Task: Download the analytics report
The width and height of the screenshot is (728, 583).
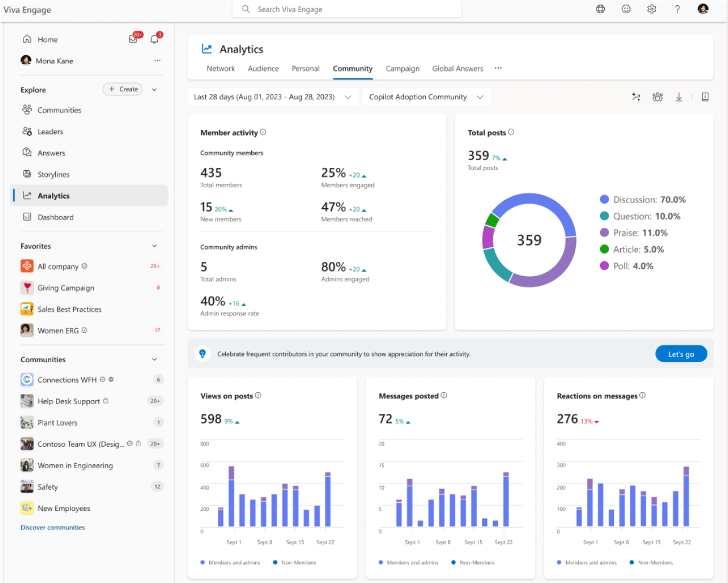Action: 679,97
